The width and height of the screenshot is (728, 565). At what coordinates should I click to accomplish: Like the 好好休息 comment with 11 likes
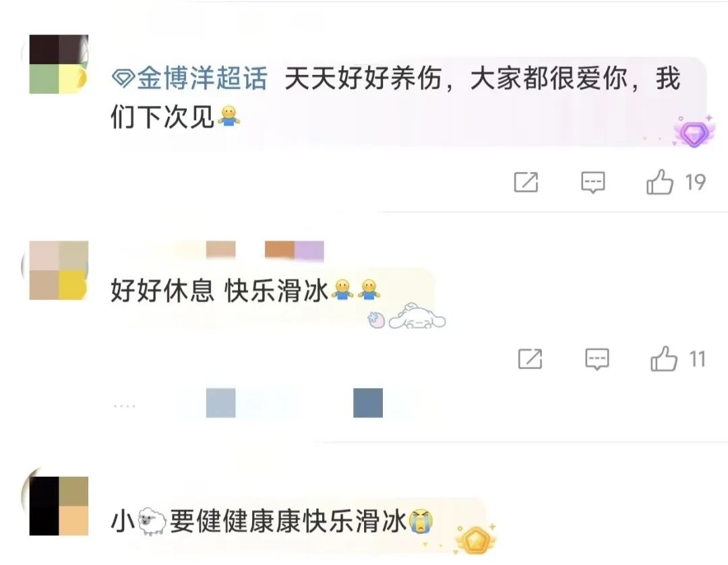[x=663, y=359]
